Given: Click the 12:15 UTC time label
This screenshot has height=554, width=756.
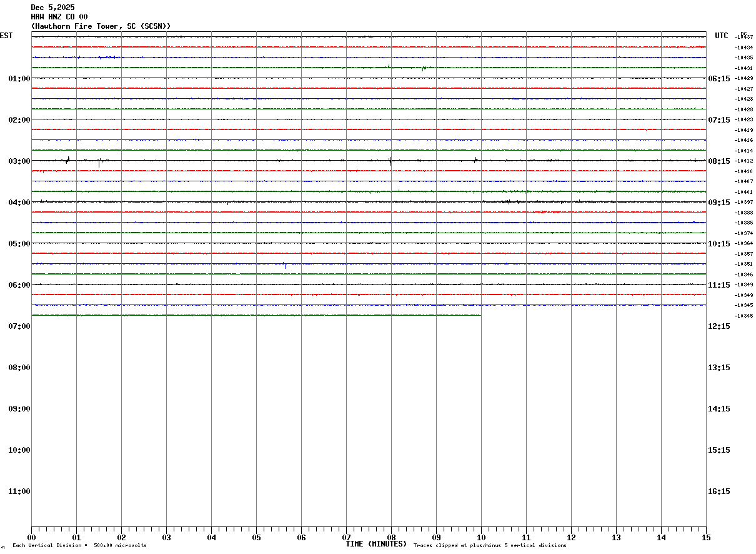Looking at the screenshot, I should tap(719, 326).
